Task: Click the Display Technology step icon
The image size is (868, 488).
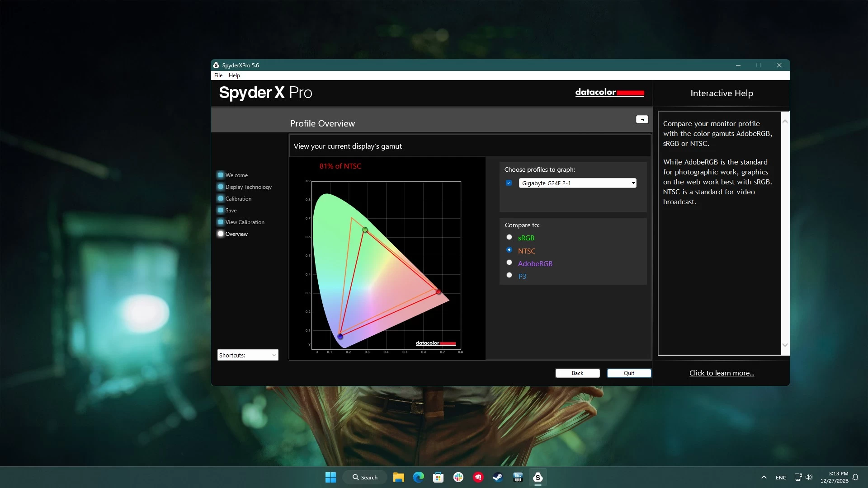Action: click(x=221, y=187)
